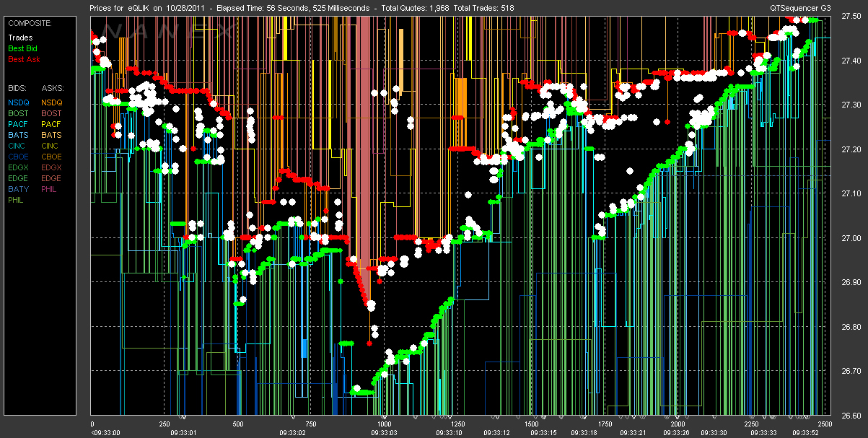Click the 09:33:15 time label

(543, 432)
